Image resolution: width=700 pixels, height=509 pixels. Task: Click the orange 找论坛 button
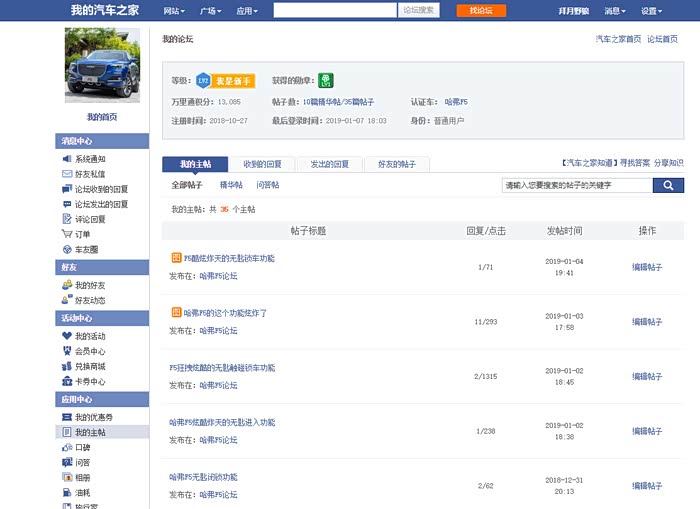481,10
